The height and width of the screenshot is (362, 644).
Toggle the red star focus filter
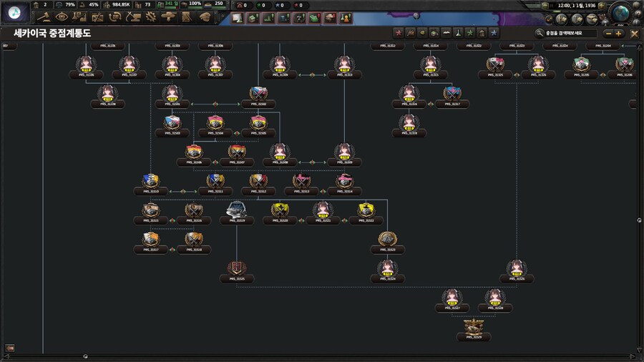[x=399, y=33]
